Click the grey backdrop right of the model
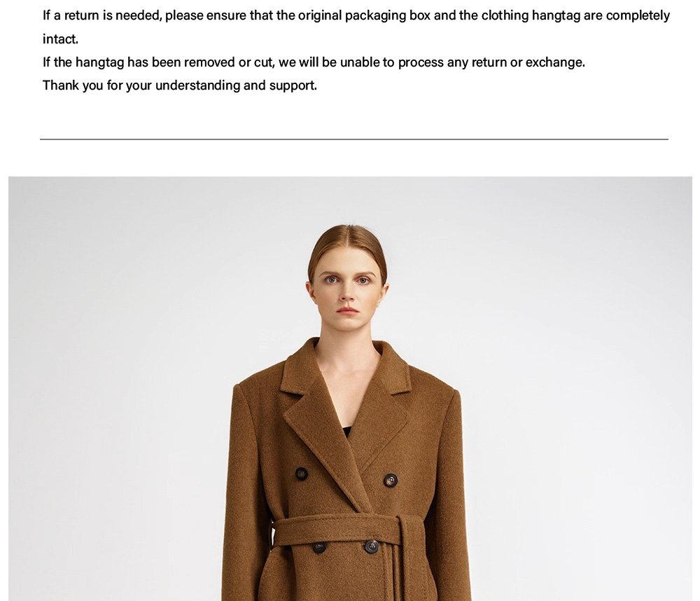The width and height of the screenshot is (700, 601). point(580,389)
